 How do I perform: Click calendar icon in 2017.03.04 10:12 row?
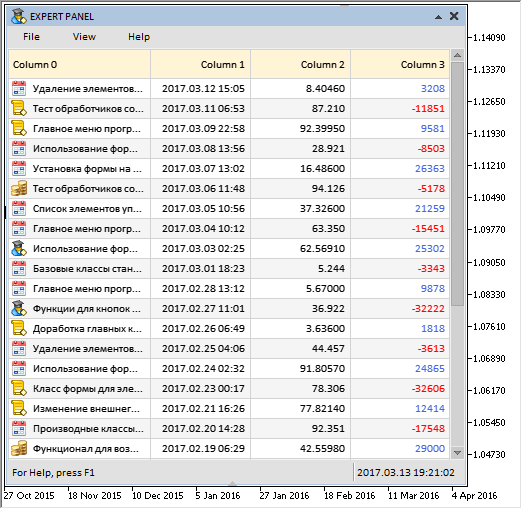19,228
